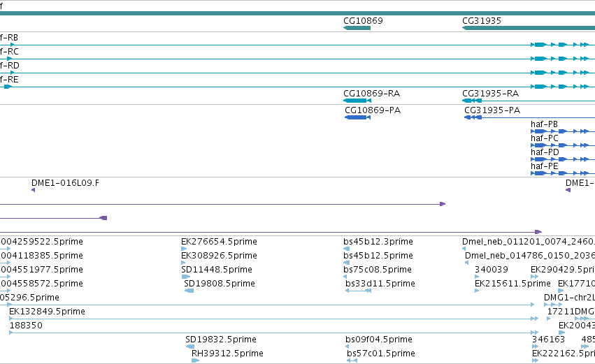Click the 346163 feature label

[548, 340]
